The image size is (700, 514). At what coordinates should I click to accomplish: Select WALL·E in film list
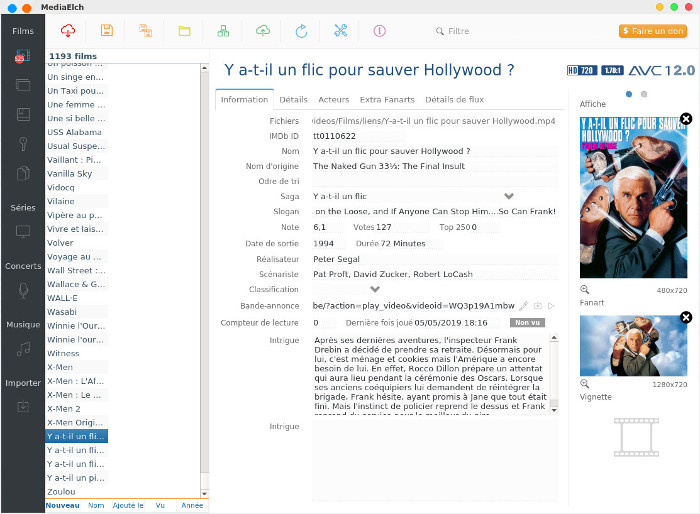point(76,298)
